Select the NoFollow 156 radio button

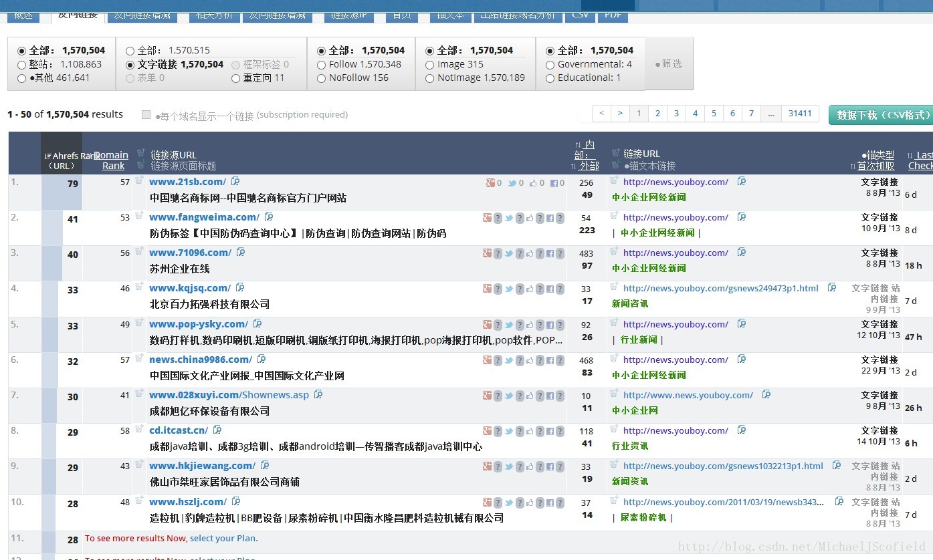322,78
